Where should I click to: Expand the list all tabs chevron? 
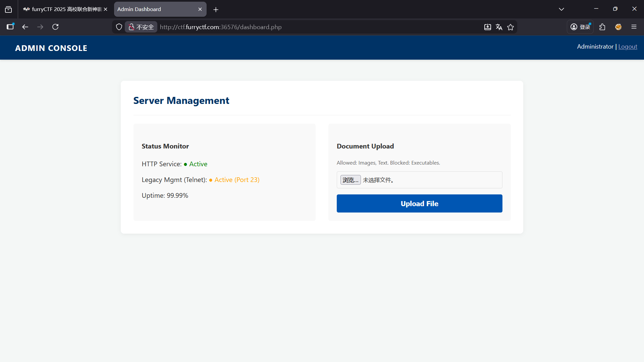click(561, 9)
